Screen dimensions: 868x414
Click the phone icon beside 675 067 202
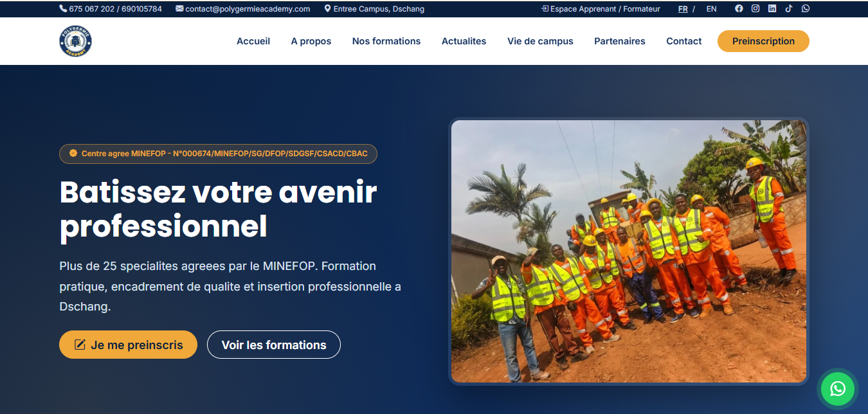[x=63, y=9]
